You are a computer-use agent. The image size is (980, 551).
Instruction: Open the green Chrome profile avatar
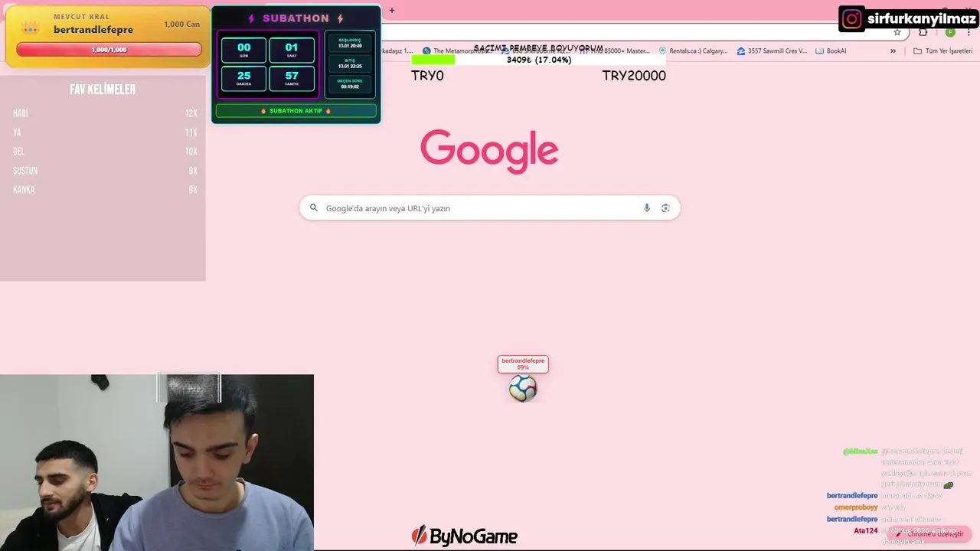(x=950, y=32)
